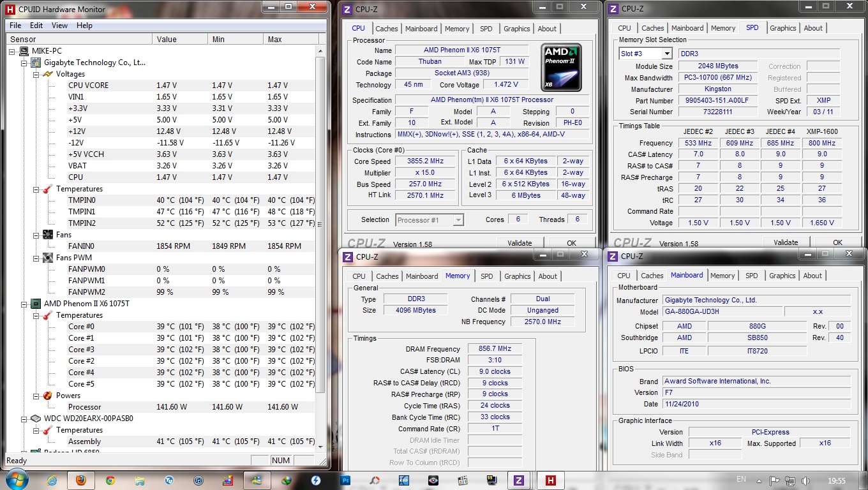Select the Core #5 temperature row

[161, 384]
